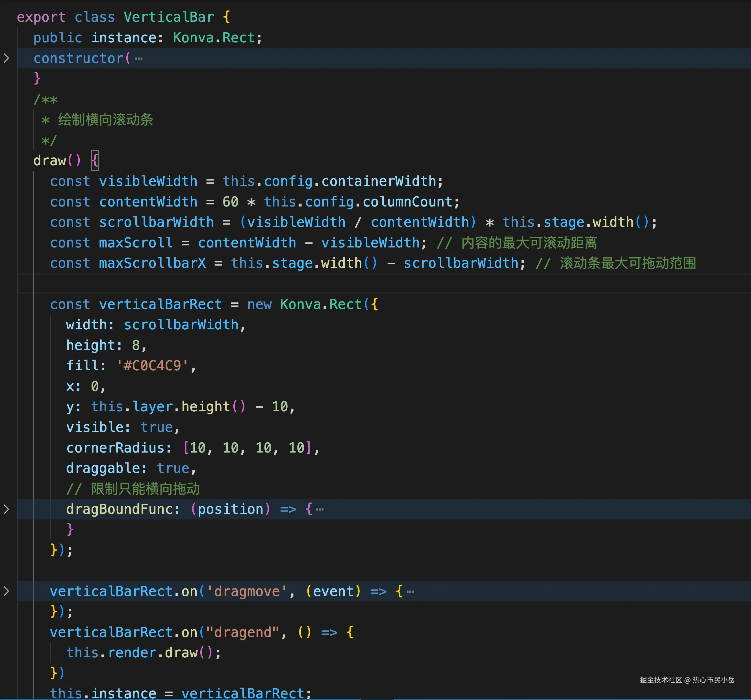Click the verticalBarRect constant declaration
The height and width of the screenshot is (700, 751).
point(160,305)
